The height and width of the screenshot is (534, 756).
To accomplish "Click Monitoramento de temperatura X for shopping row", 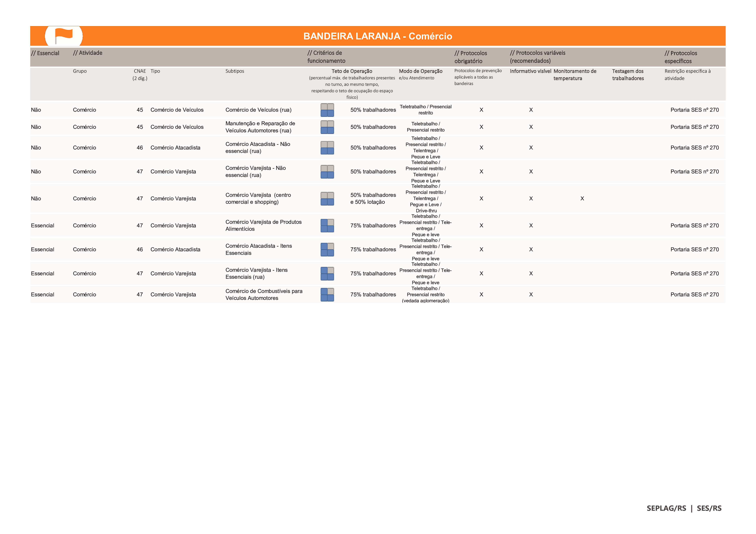I will [x=582, y=199].
